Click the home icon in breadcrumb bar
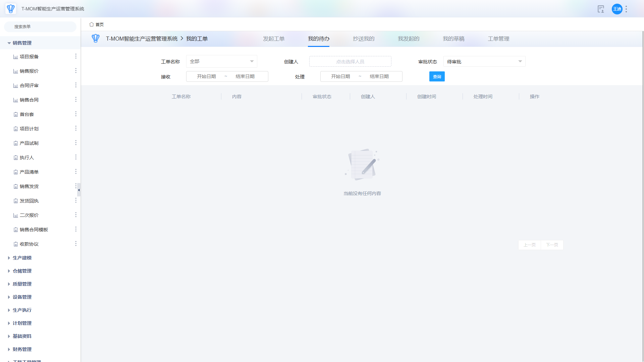This screenshot has width=644, height=362. tap(92, 24)
